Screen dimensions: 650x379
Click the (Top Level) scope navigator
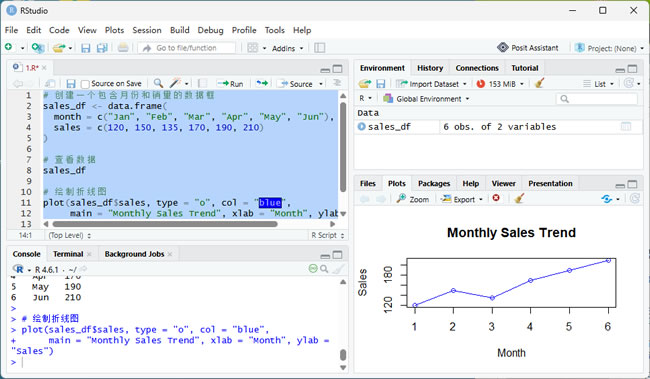click(x=70, y=235)
